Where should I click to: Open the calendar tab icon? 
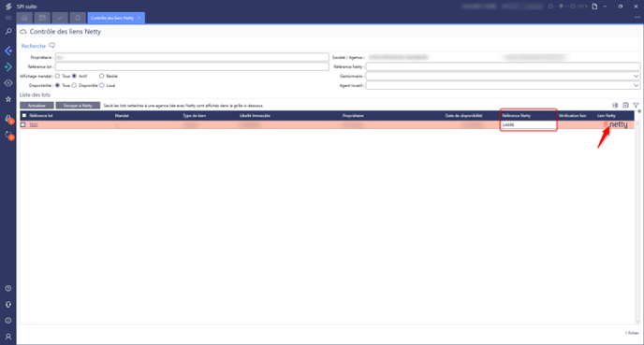[x=42, y=18]
